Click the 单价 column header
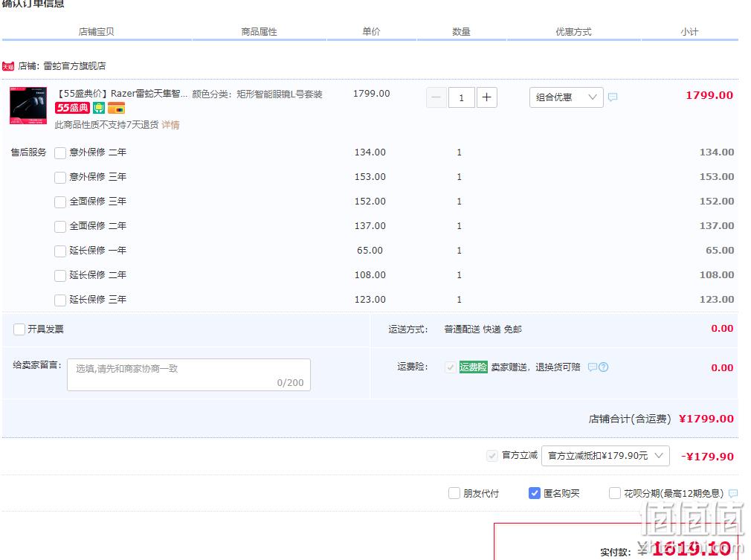The image size is (751, 560). pyautogui.click(x=371, y=32)
